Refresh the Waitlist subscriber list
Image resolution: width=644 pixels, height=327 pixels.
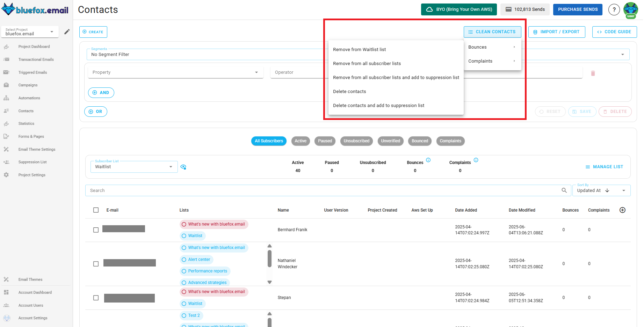(183, 167)
